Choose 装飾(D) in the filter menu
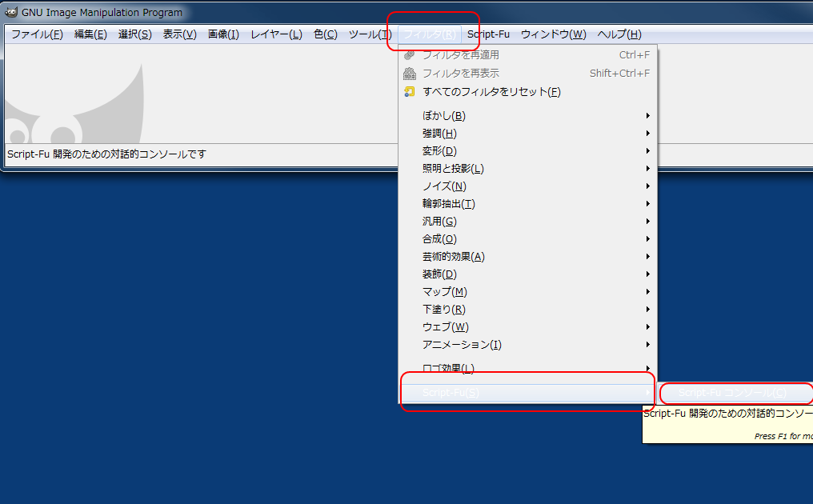813x504 pixels. pos(528,274)
